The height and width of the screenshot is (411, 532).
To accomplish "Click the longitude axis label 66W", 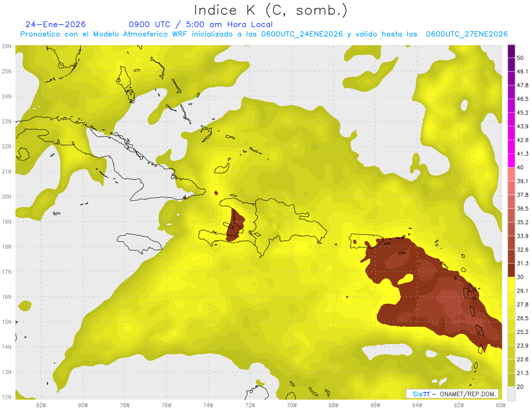I will pyautogui.click(x=375, y=405).
